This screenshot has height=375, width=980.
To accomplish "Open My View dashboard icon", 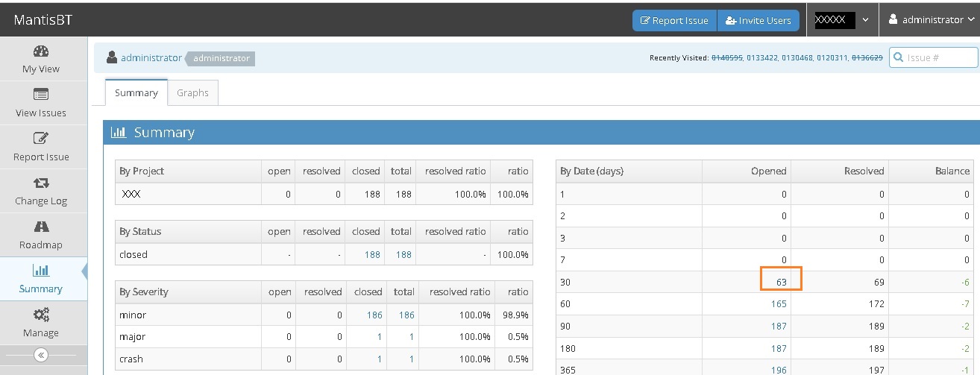I will [x=41, y=51].
